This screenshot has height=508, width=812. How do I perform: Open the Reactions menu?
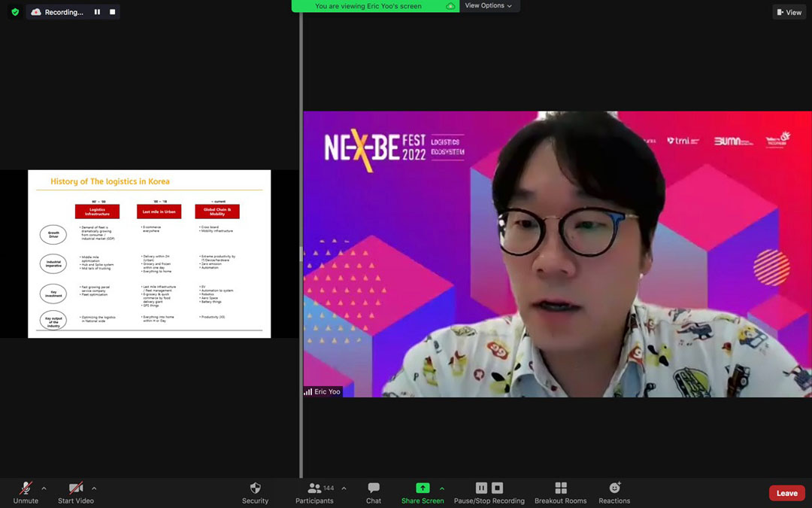[615, 493]
